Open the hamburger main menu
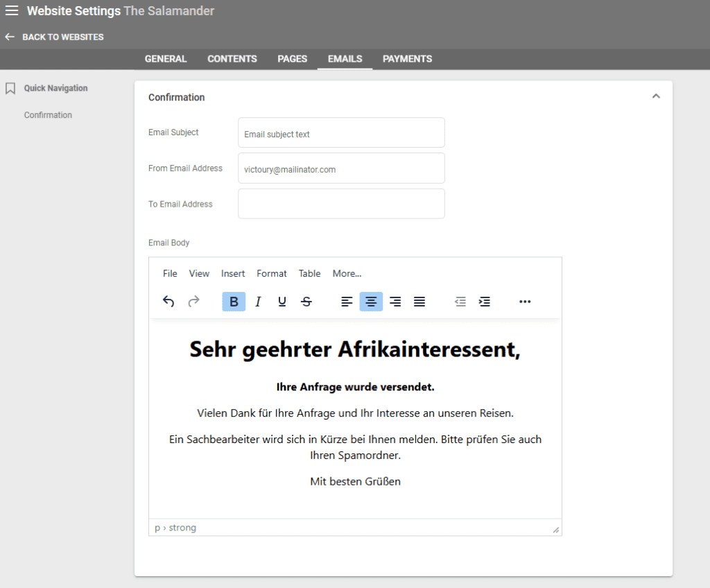The image size is (710, 588). coord(12,11)
